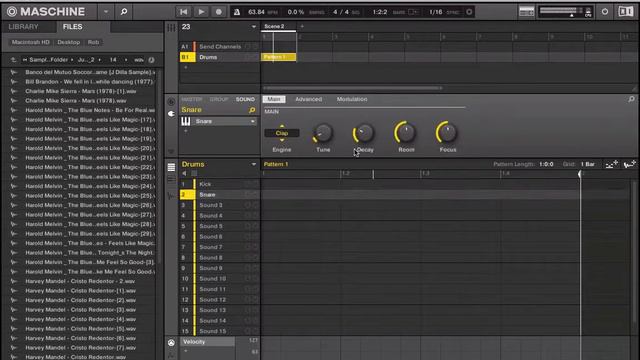The image size is (640, 360).
Task: Click the Tune knob
Action: pyautogui.click(x=323, y=133)
